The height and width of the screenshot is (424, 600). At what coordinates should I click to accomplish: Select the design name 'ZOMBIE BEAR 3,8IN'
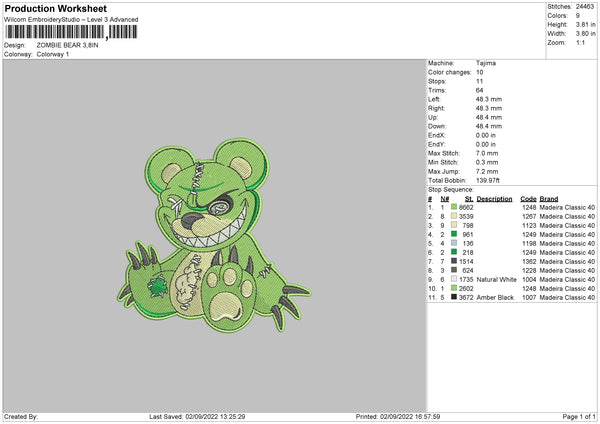[x=67, y=45]
